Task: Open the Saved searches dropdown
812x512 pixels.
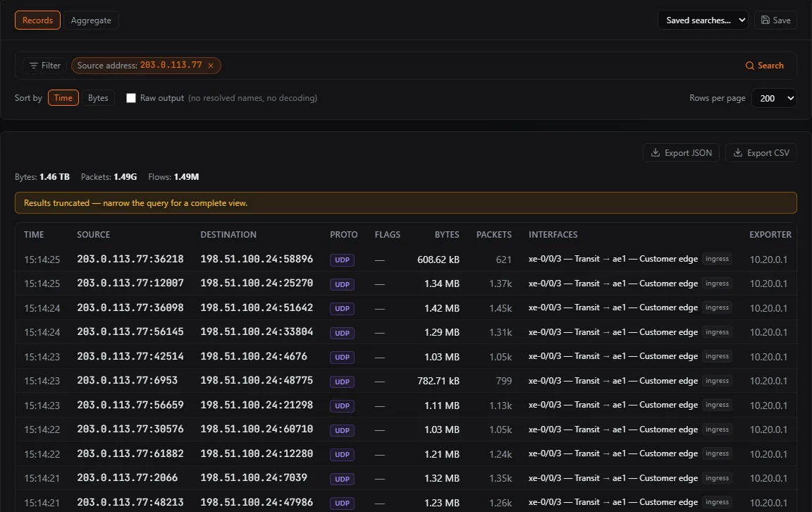Action: click(x=703, y=20)
